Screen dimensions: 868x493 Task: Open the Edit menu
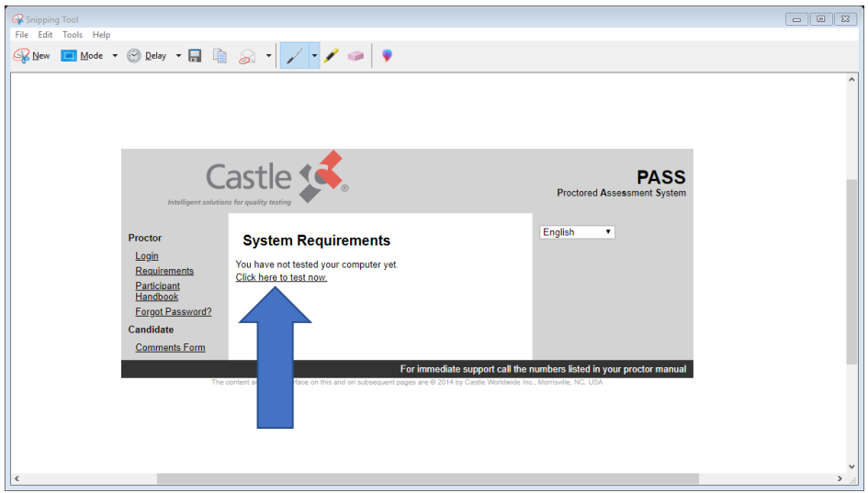45,34
